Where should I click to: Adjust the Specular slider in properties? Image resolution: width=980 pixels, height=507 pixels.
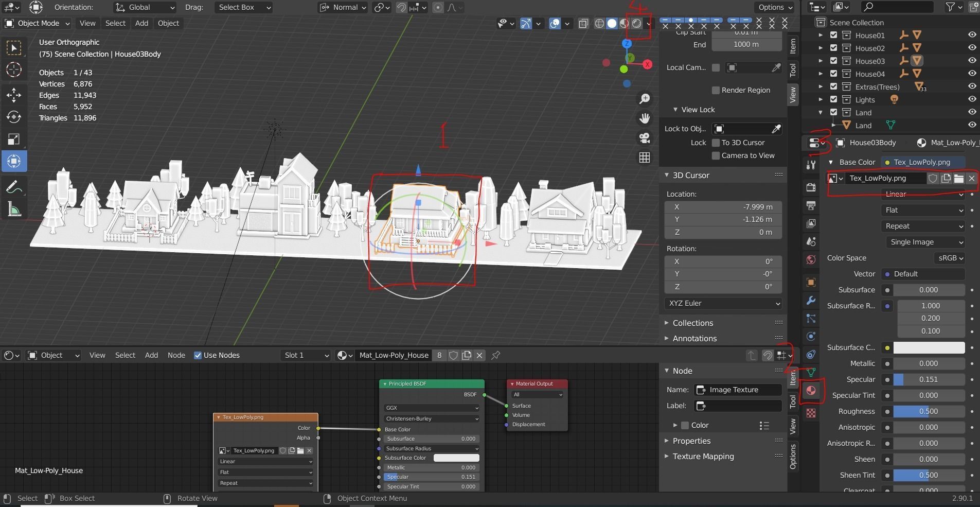929,379
